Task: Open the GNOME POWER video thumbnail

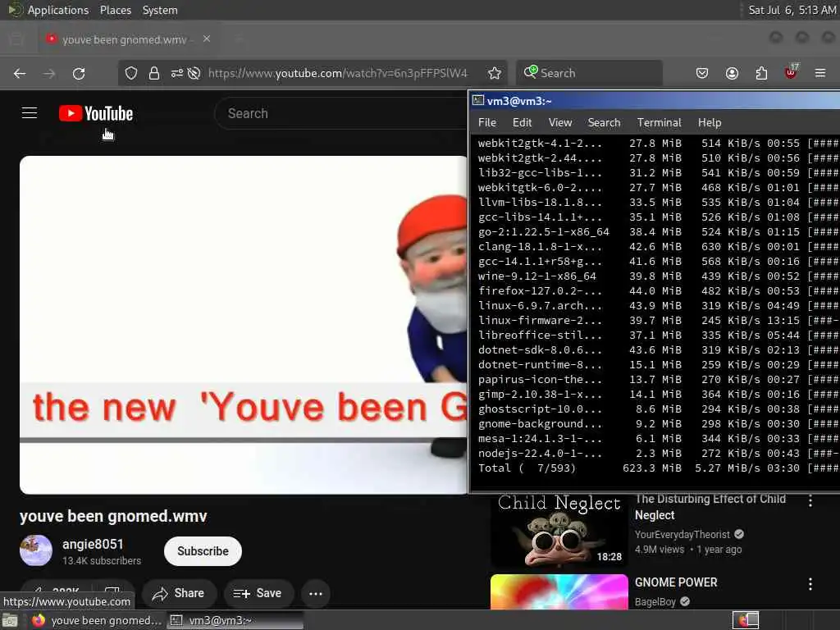Action: (x=559, y=592)
